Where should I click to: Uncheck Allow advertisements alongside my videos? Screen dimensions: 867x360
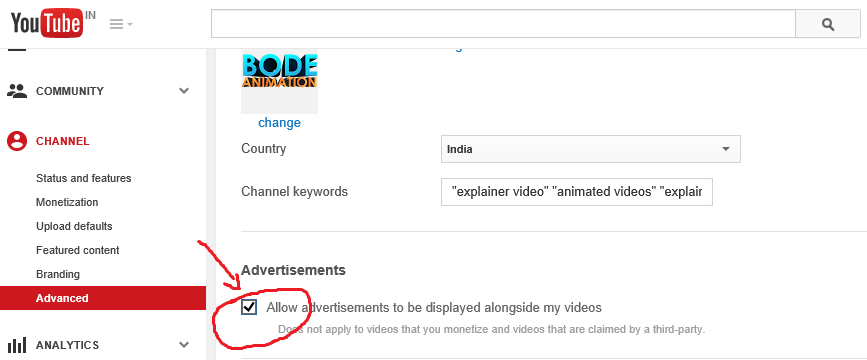(249, 307)
